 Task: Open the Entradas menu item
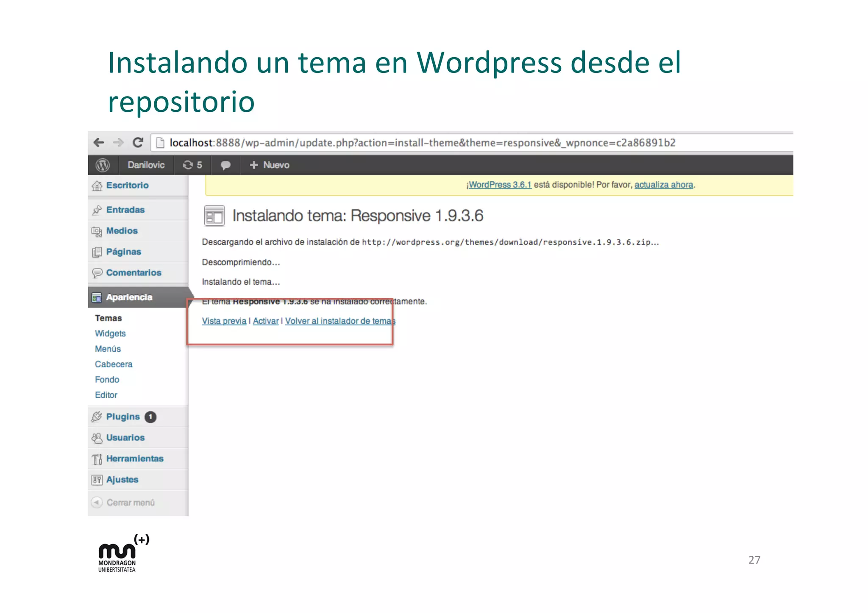125,210
